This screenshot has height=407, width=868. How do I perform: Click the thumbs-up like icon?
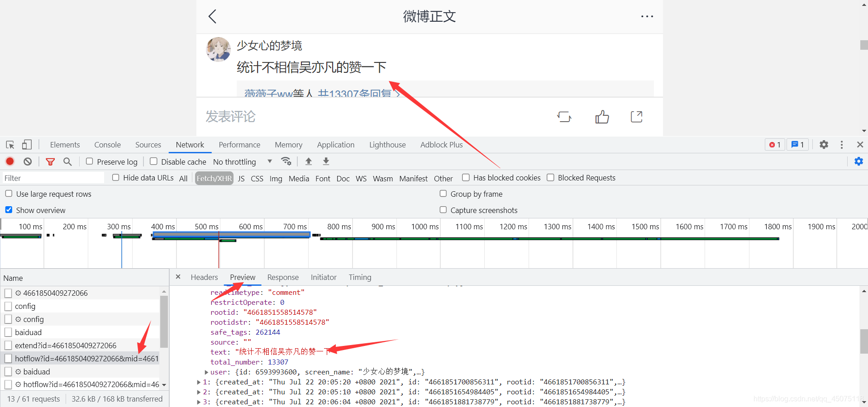pos(602,117)
